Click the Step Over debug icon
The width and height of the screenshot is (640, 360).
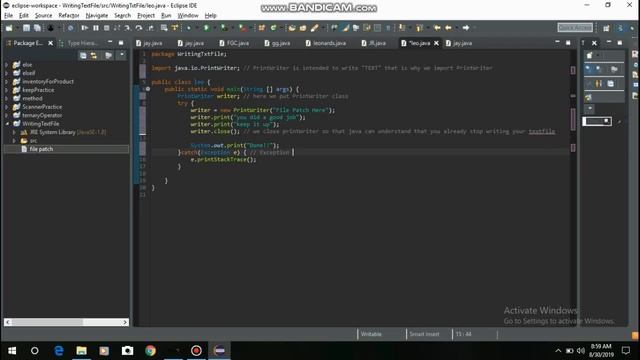click(x=139, y=28)
